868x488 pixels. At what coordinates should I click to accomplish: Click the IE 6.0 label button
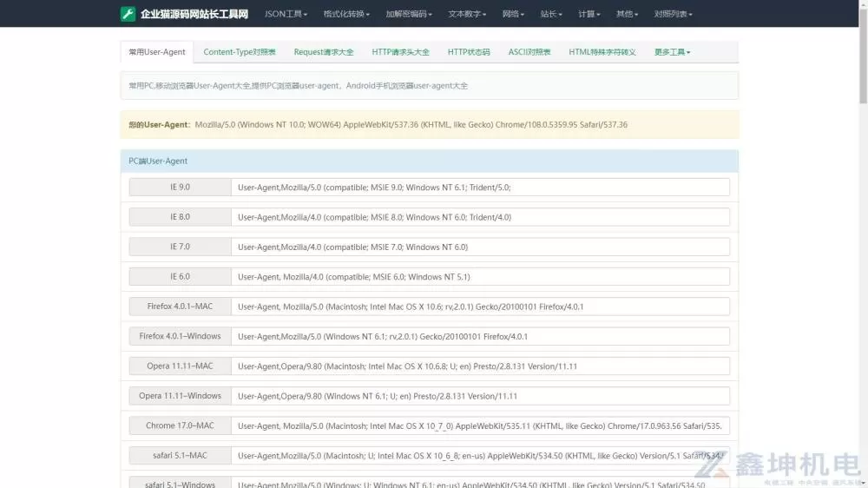180,276
